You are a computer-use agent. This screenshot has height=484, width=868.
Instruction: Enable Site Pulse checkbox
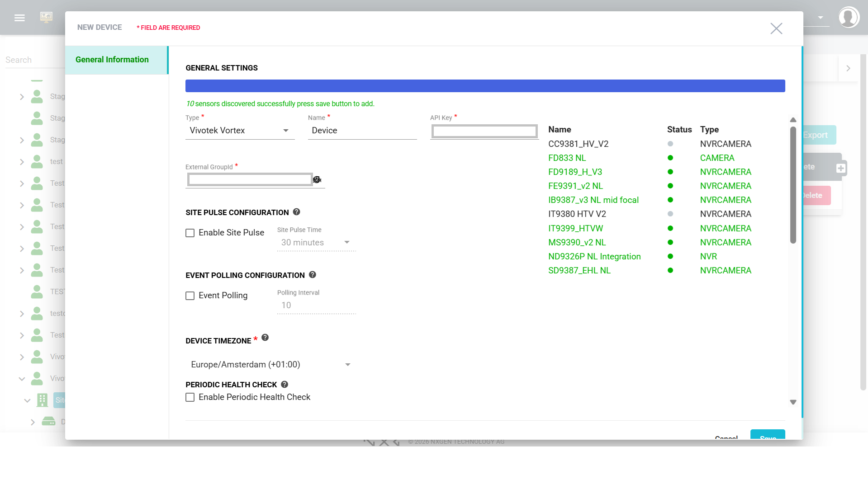tap(190, 233)
